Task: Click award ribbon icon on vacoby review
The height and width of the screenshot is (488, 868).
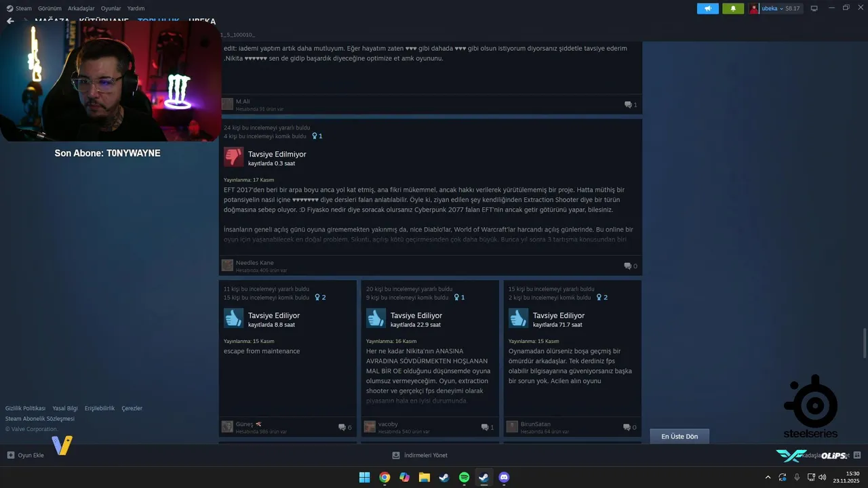Action: [x=457, y=297]
